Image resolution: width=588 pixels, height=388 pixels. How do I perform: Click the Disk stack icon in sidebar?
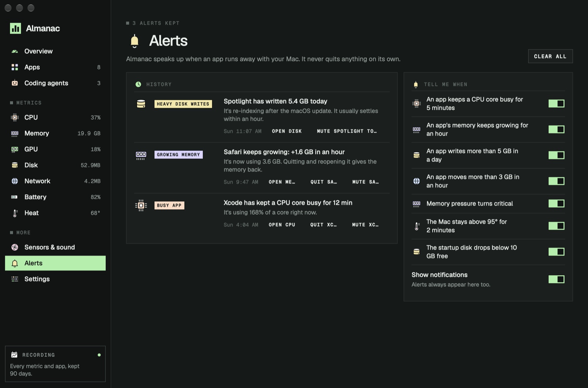(15, 165)
